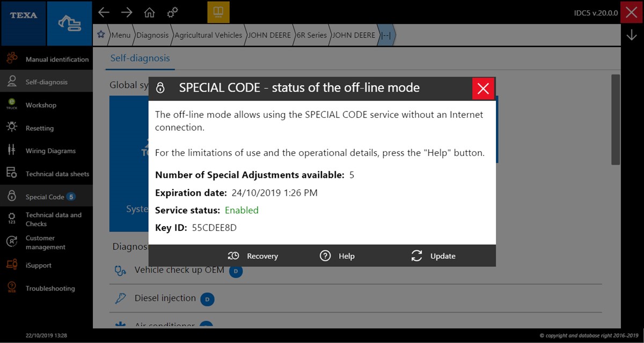Go back with the left arrow
The height and width of the screenshot is (343, 644).
coord(104,12)
